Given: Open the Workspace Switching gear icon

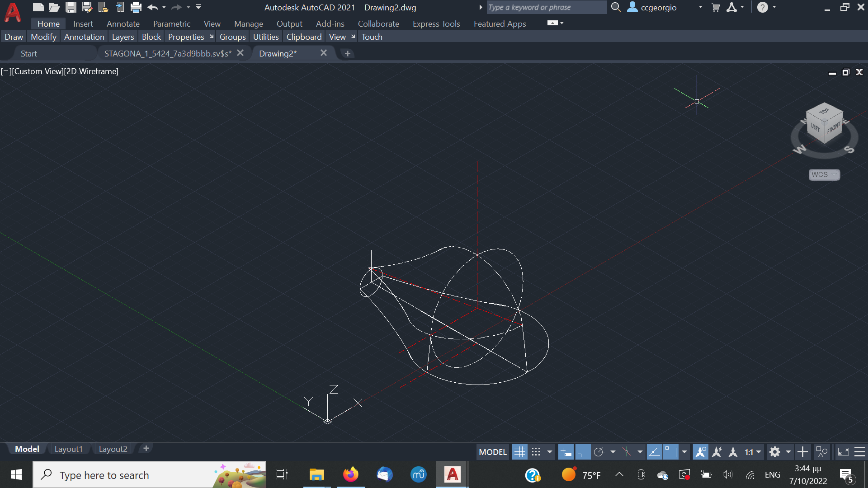Looking at the screenshot, I should click(775, 452).
